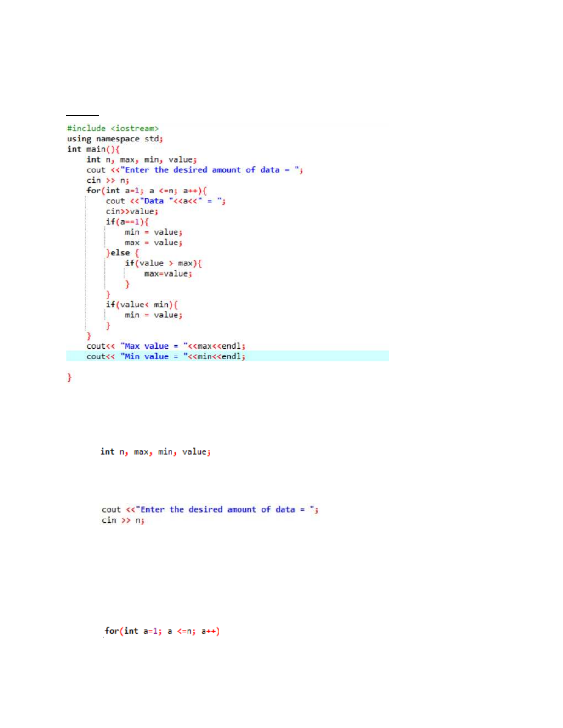Click the highlighted cout "Min value" line
563x728 pixels.
coord(165,356)
